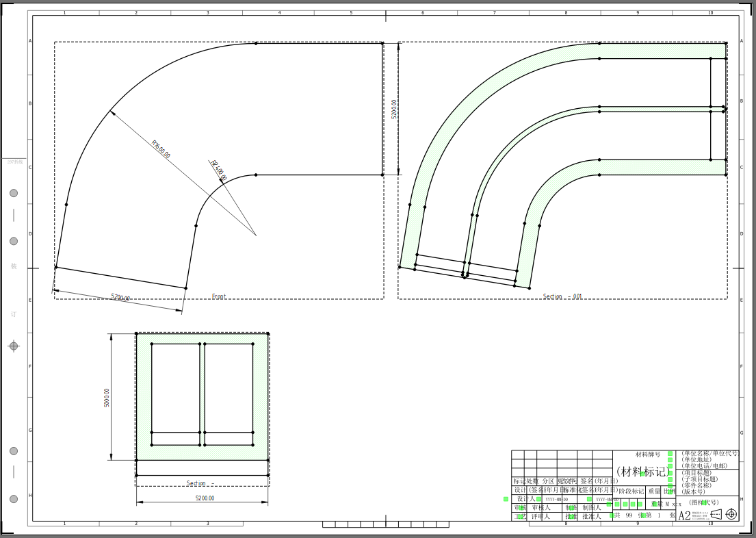Viewport: 756px width, 538px height.
Task: Click the Section - 001 view label
Action: point(562,296)
